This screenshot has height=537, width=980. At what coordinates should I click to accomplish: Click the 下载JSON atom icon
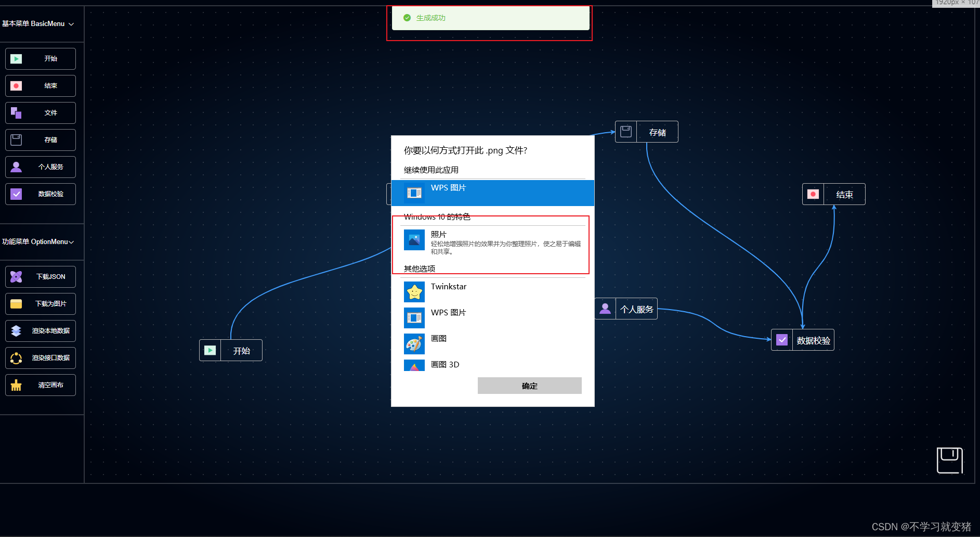point(16,277)
